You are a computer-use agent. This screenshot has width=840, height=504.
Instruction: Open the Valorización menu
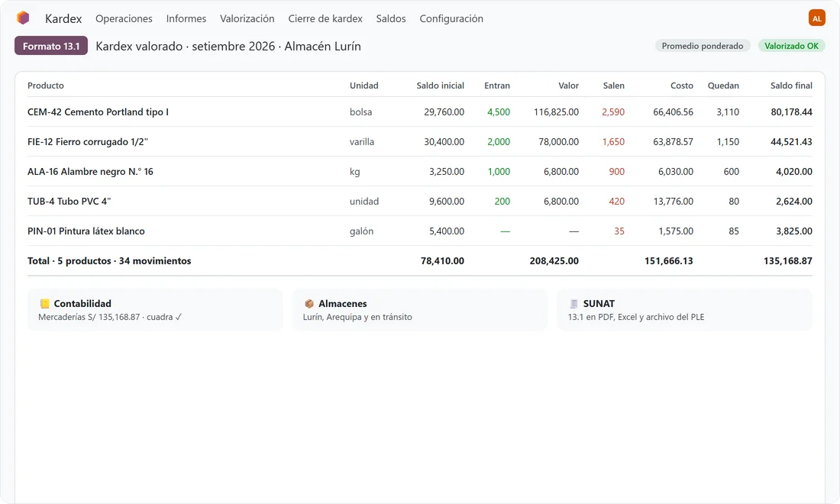pos(247,19)
